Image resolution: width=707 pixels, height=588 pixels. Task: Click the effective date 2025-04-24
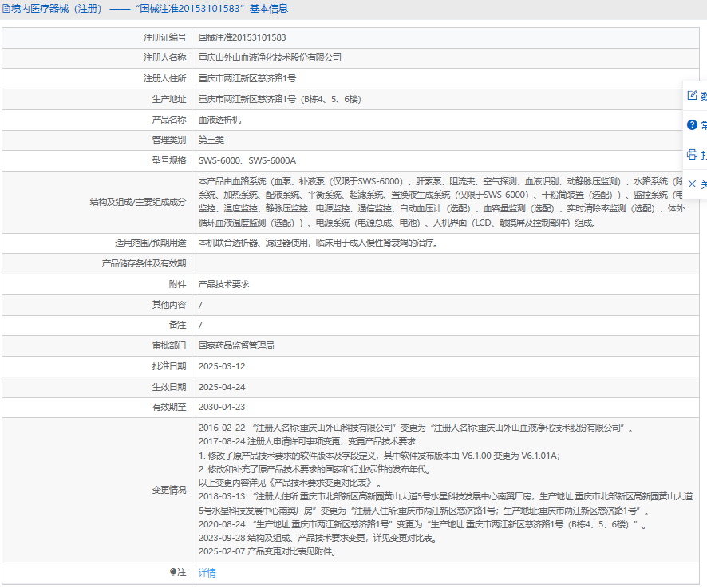point(222,387)
